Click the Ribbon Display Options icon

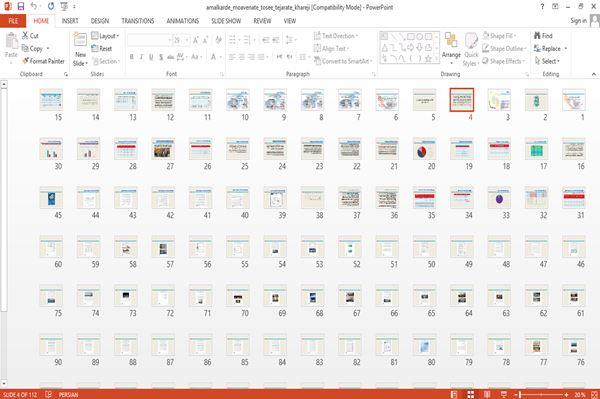tap(555, 7)
